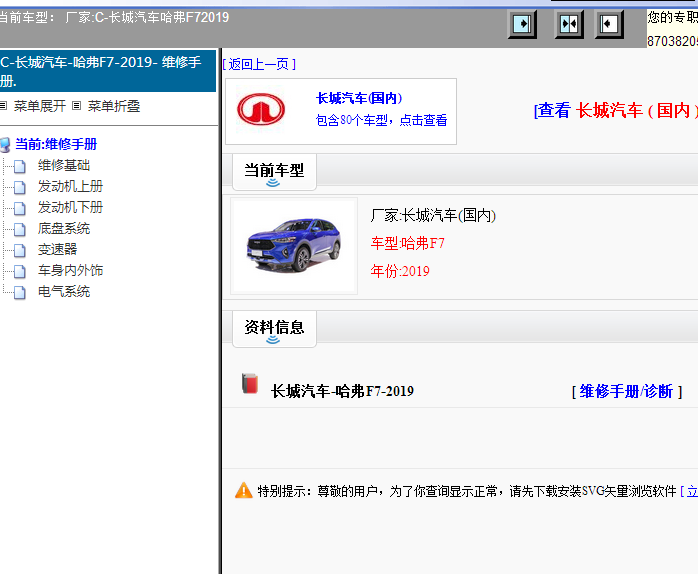Screen dimensions: 698x574
Task: Open the 维修基础 tree item
Action: tap(64, 166)
